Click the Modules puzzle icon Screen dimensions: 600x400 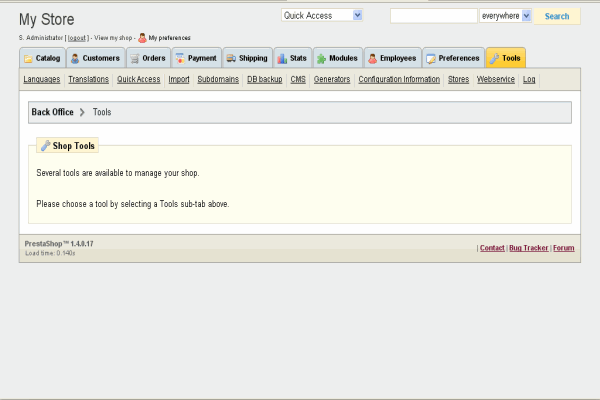pos(321,58)
